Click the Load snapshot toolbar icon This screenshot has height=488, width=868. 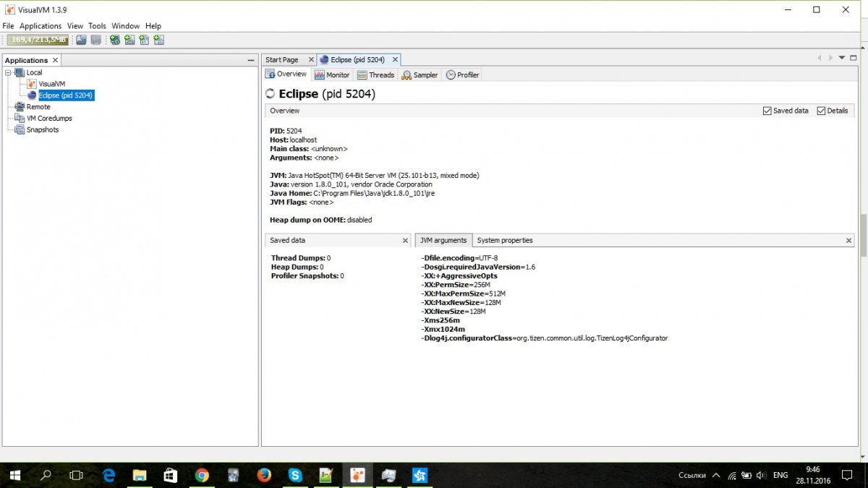click(x=82, y=40)
